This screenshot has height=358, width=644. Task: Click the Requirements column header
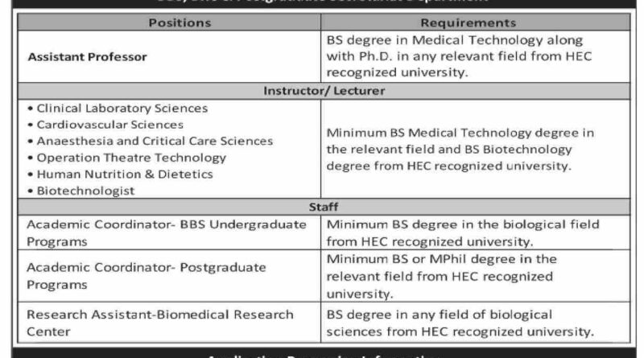(479, 23)
